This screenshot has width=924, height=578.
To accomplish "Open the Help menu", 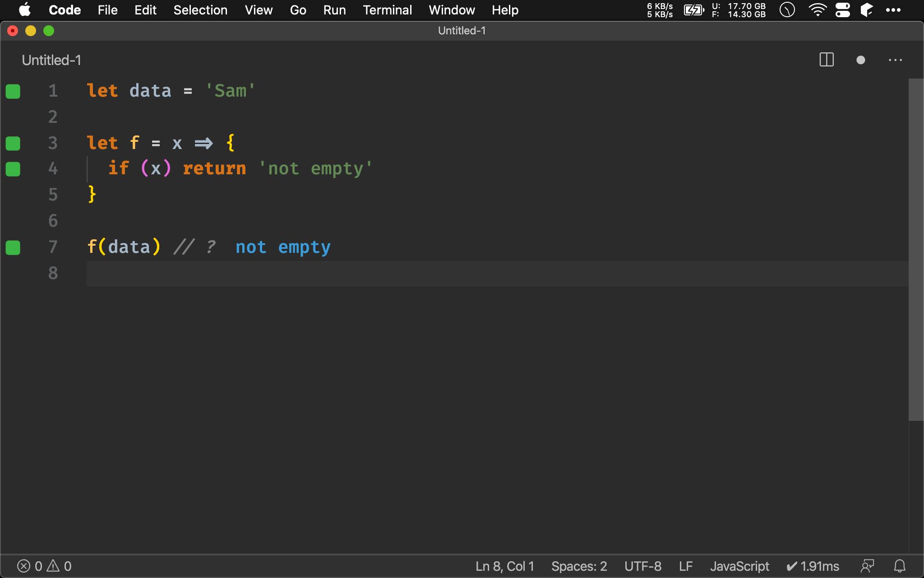I will pos(505,10).
